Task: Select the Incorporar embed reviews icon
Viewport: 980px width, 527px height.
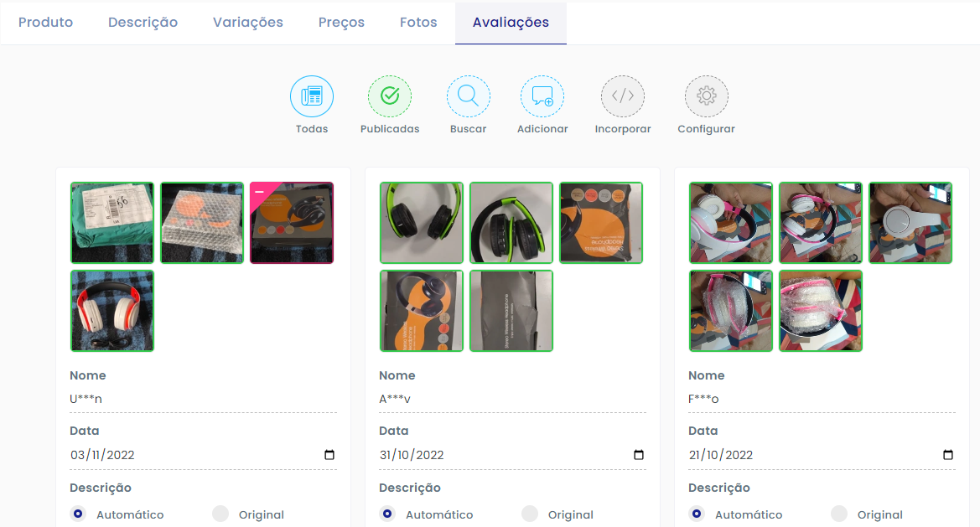Action: [622, 96]
